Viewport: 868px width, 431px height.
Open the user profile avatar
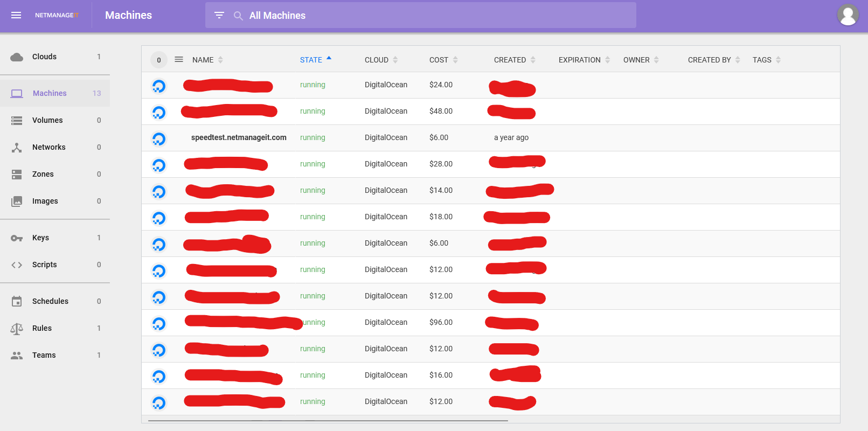pos(848,15)
